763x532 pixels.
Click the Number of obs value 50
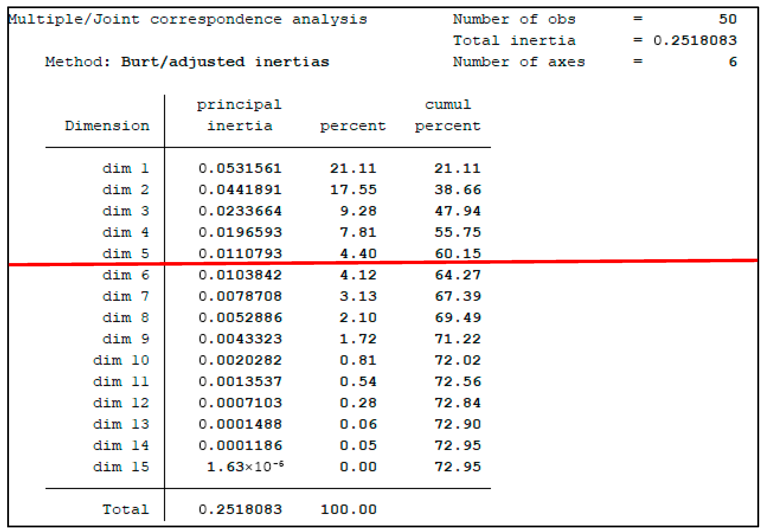[728, 19]
